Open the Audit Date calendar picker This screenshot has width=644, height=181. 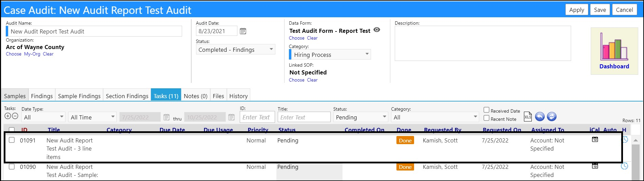pos(243,31)
